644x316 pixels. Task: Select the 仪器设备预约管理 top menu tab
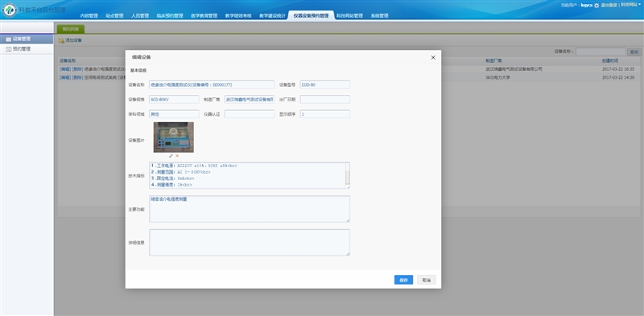point(311,15)
